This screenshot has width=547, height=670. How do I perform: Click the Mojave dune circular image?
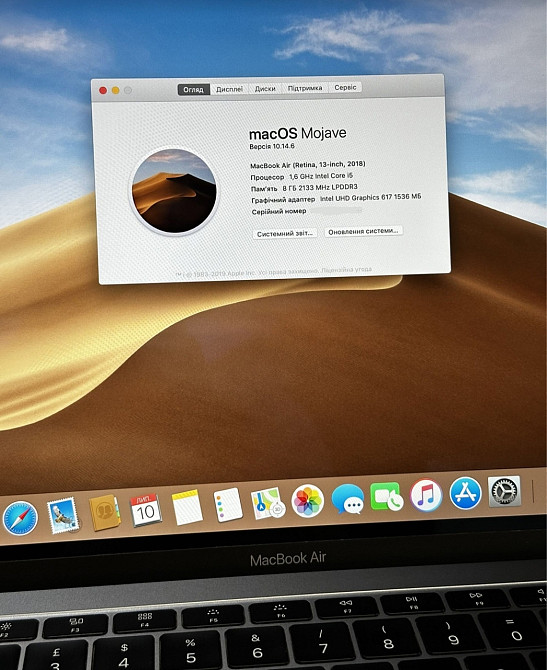174,191
